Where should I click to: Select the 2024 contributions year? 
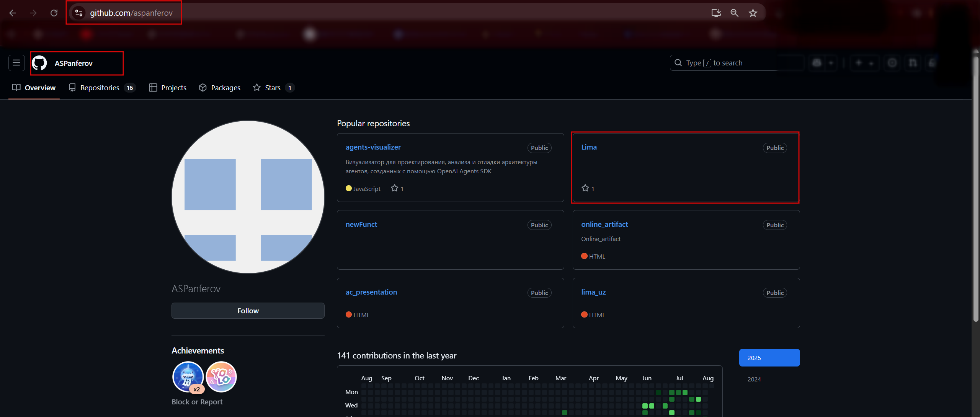[x=754, y=379]
